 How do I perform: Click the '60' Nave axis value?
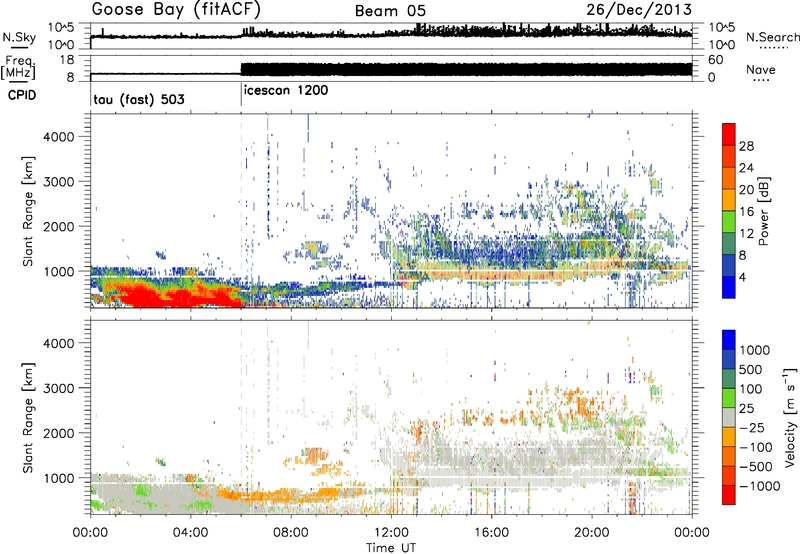tap(715, 60)
